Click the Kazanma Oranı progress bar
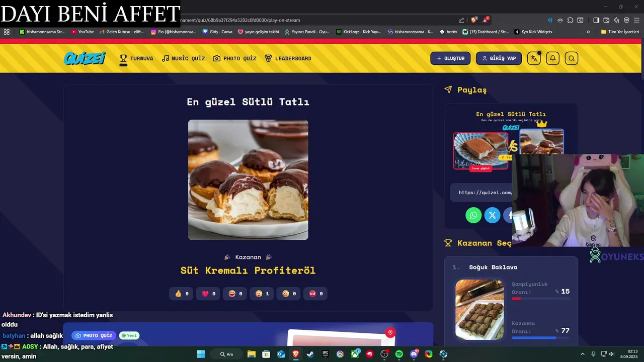Viewport: 644px width, 362px height. (x=540, y=338)
